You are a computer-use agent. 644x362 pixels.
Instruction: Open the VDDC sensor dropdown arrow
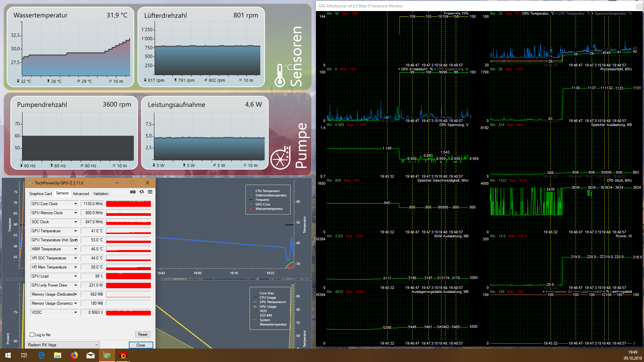pos(75,312)
